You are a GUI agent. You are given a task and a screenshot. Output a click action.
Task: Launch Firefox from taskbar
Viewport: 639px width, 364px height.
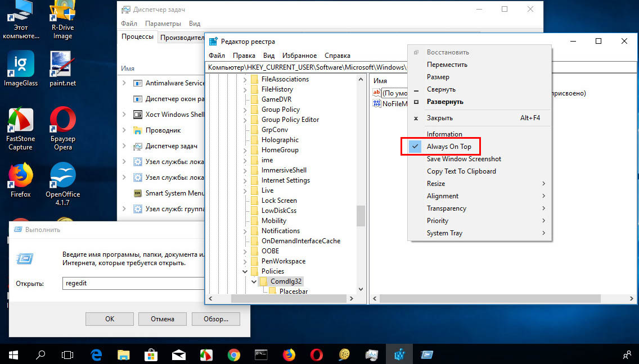289,354
